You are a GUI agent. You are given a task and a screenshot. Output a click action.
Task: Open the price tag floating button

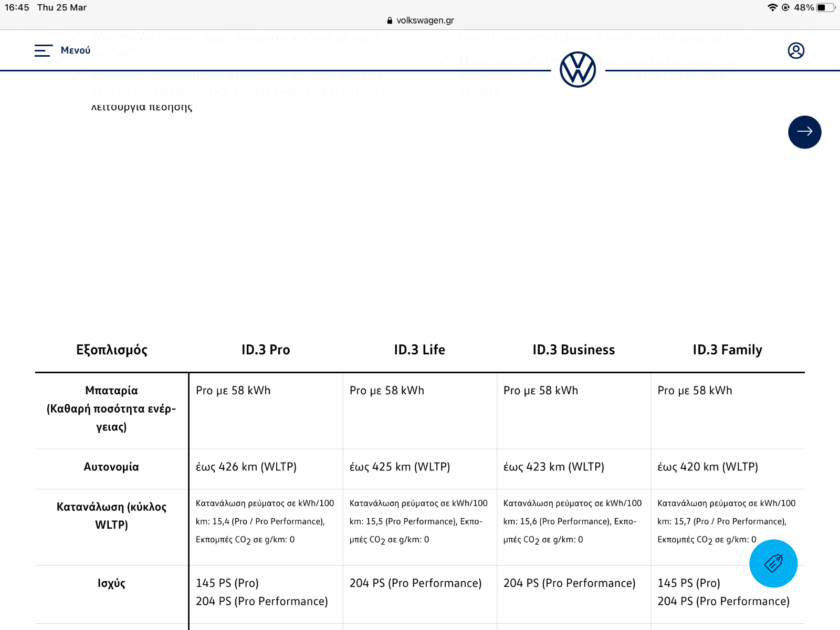[x=773, y=563]
